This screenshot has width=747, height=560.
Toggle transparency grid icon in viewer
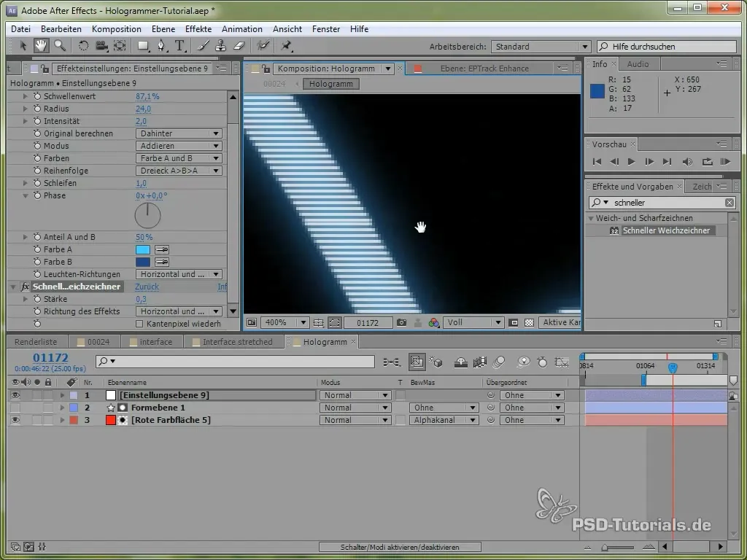coord(529,322)
